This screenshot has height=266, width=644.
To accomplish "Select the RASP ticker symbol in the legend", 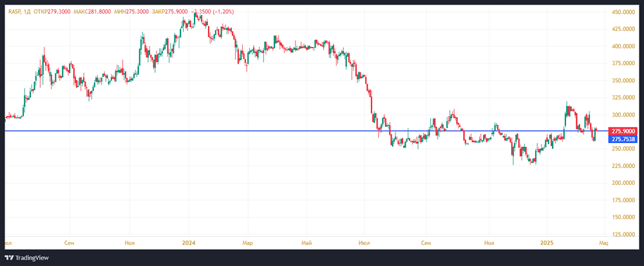I will 14,12.
